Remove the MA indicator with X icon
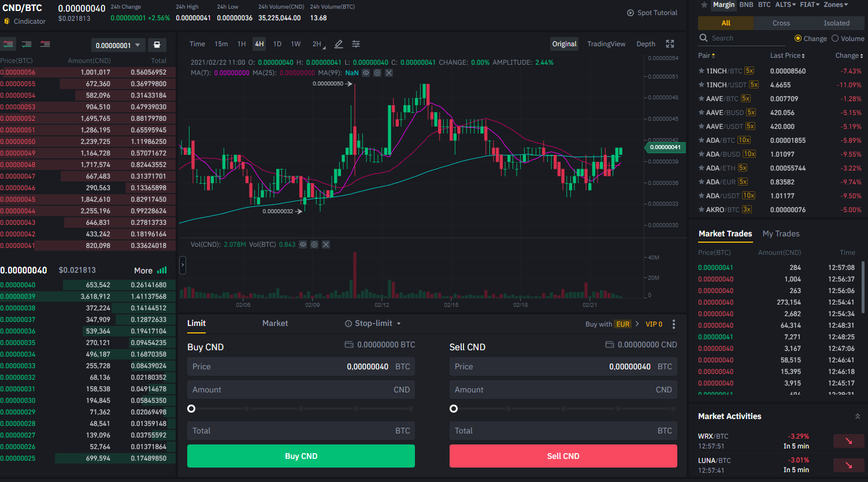The height and width of the screenshot is (482, 868). point(389,73)
